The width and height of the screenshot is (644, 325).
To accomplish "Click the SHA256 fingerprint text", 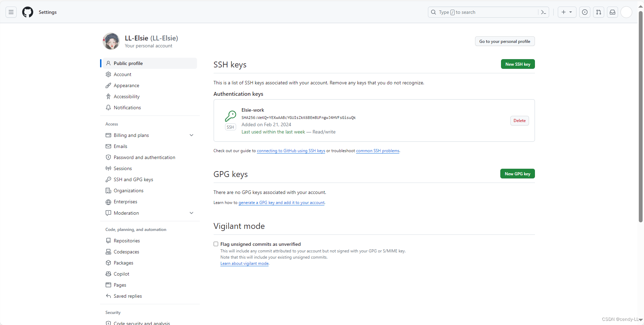I will point(298,118).
